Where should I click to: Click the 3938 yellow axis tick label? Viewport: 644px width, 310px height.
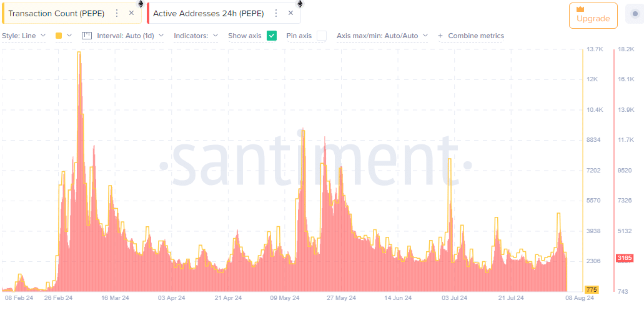point(594,231)
